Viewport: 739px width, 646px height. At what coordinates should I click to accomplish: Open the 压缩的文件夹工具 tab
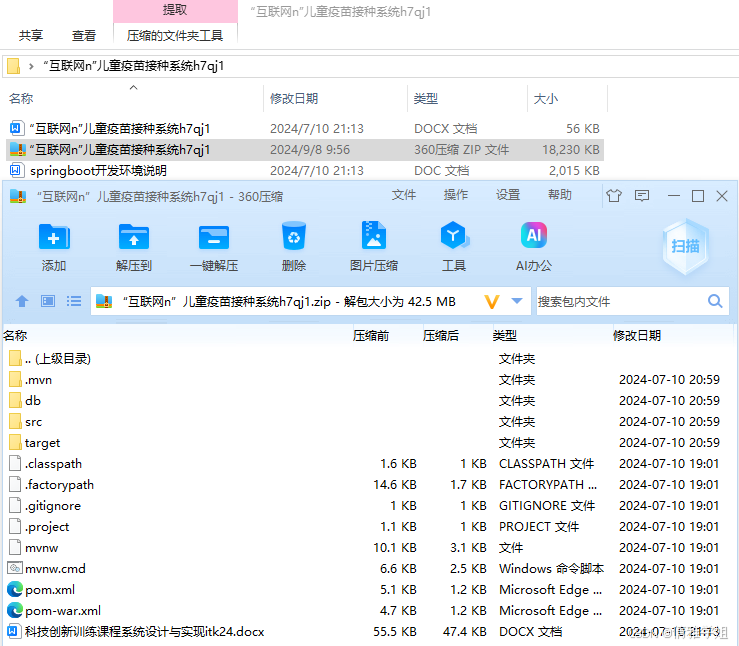(175, 36)
